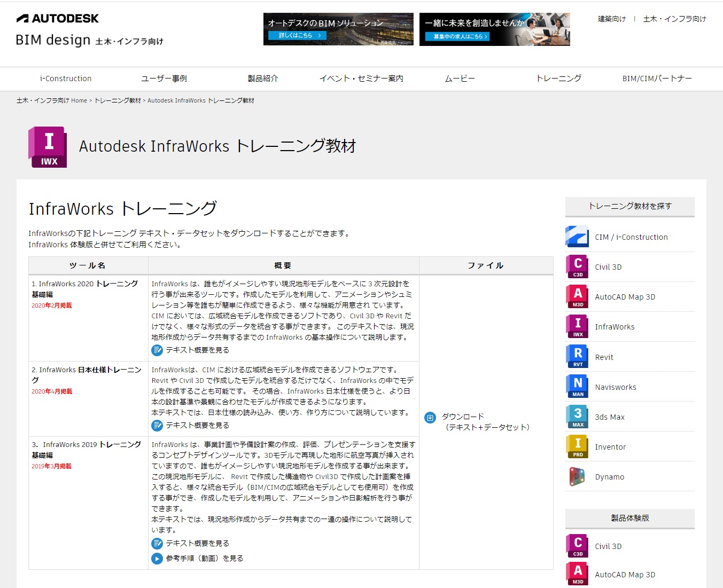Open the イベント・セミナー案内 menu item

coord(361,79)
